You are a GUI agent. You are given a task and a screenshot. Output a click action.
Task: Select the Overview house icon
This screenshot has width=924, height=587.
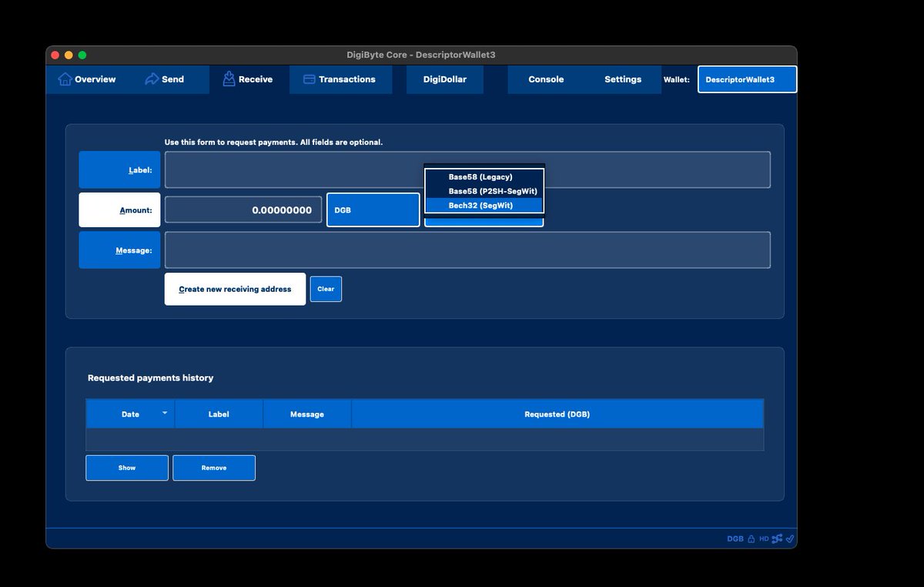[x=65, y=79]
